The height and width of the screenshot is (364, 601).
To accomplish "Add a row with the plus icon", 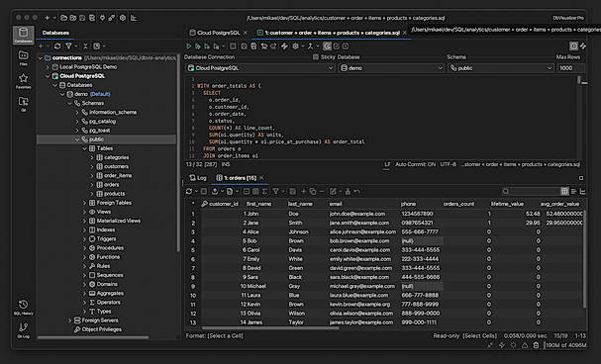I will (304, 191).
